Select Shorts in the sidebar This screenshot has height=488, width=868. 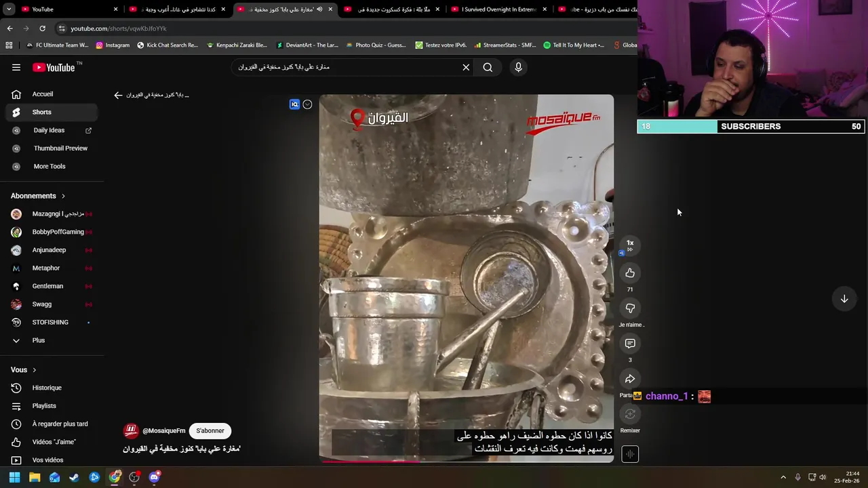point(52,112)
